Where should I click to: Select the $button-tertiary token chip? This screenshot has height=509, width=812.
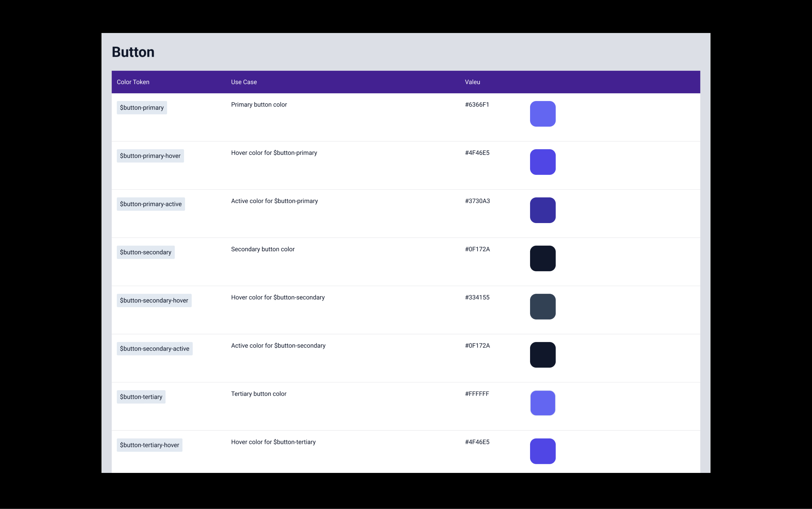pyautogui.click(x=141, y=396)
